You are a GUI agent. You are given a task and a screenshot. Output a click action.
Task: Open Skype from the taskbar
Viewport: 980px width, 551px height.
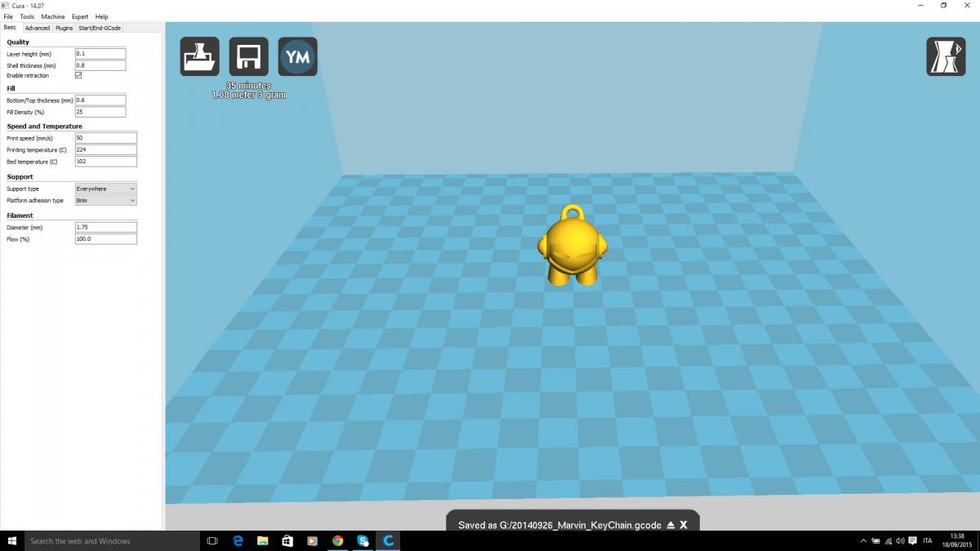pos(363,540)
